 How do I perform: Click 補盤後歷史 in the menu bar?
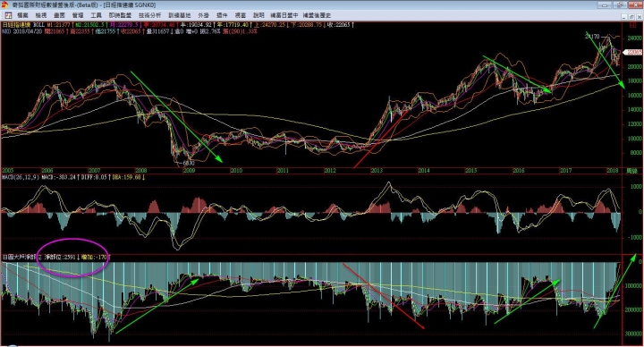317,15
